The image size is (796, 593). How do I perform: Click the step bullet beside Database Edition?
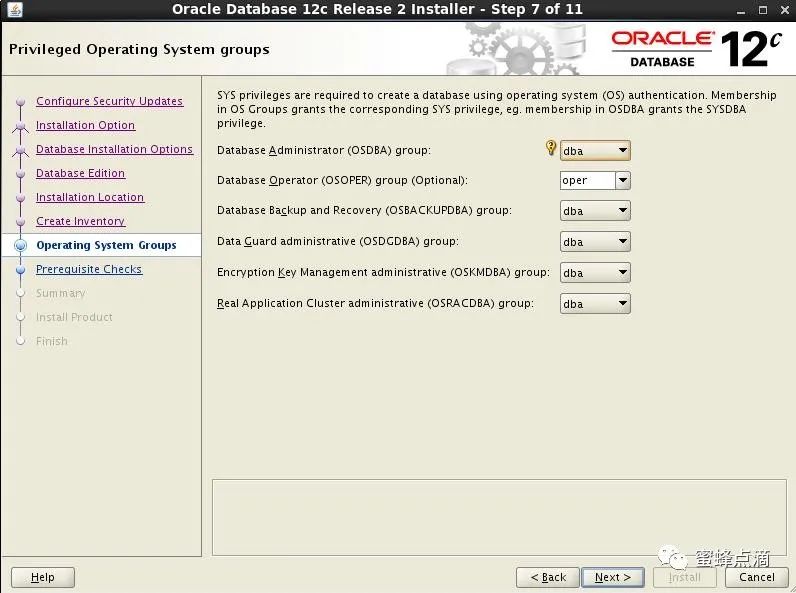[x=20, y=174]
